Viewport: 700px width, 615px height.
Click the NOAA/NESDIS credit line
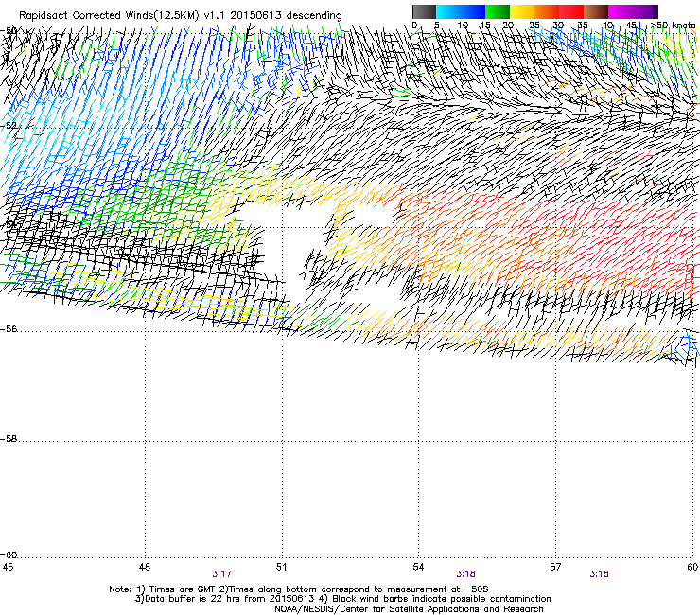tap(409, 608)
